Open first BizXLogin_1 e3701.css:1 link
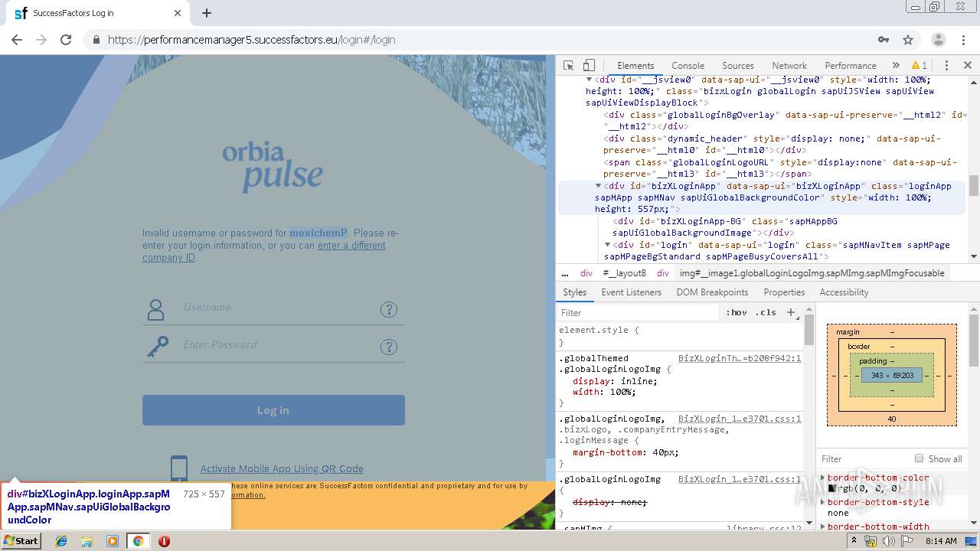This screenshot has height=551, width=980. pos(740,419)
